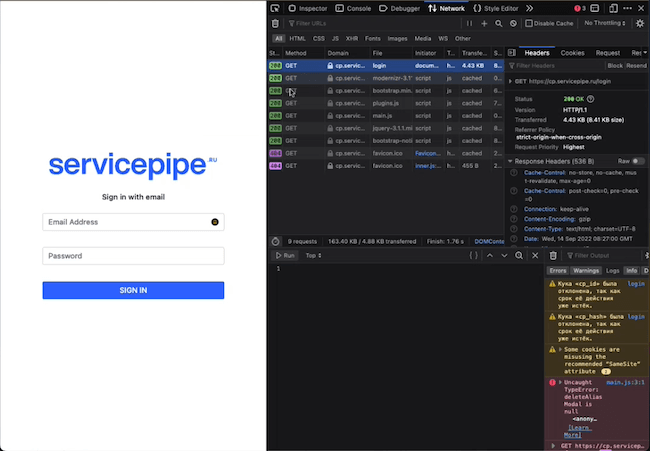Viewport: 650px width, 451px height.
Task: Click the SIGN IN button
Action: click(133, 290)
